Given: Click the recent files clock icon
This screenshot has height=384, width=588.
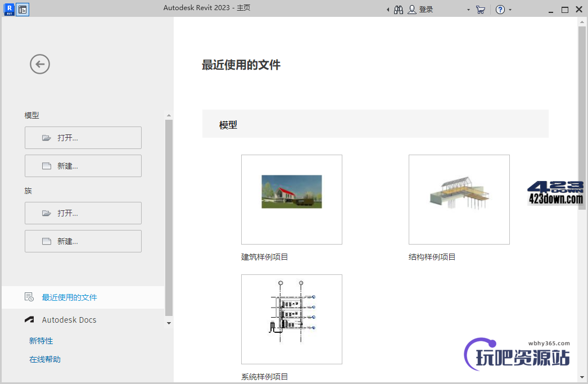Looking at the screenshot, I should coord(29,297).
